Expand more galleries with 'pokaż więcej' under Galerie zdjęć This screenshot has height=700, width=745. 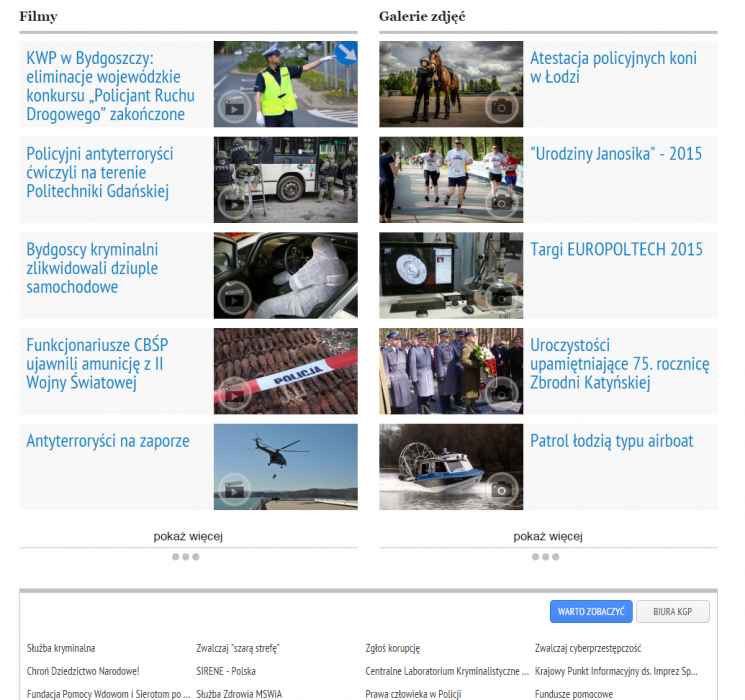(548, 536)
